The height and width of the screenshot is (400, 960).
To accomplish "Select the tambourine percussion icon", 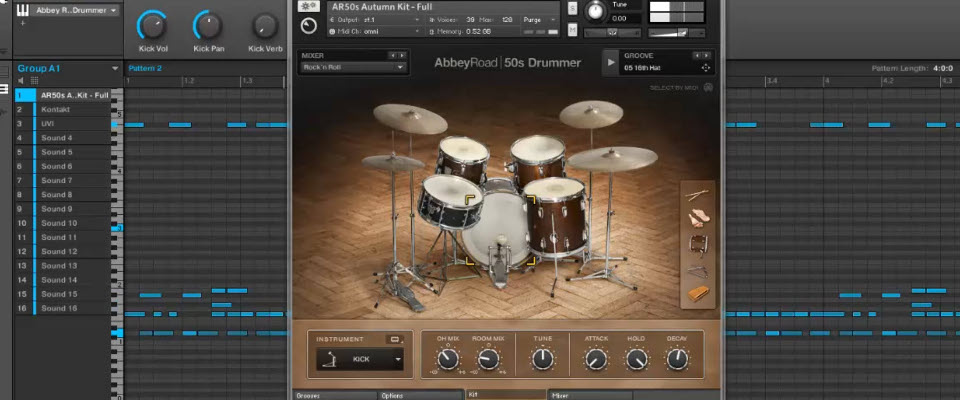I will pyautogui.click(x=697, y=245).
